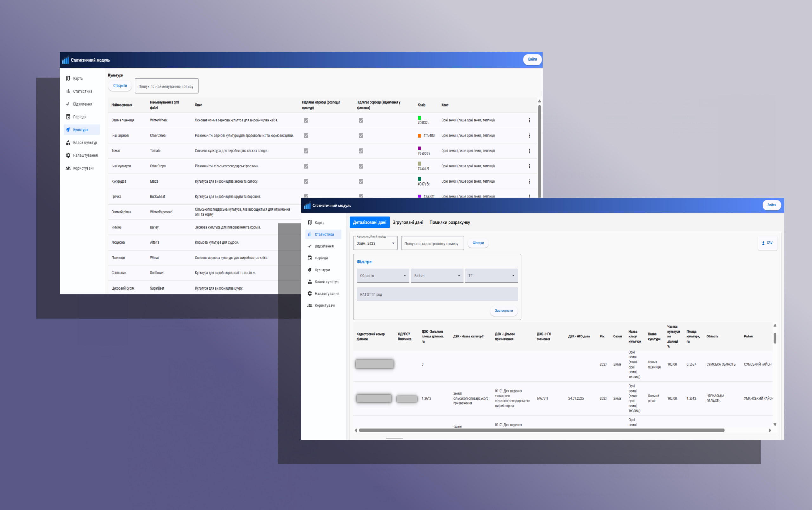Click the map icon beside Карта in the top window

pyautogui.click(x=68, y=78)
